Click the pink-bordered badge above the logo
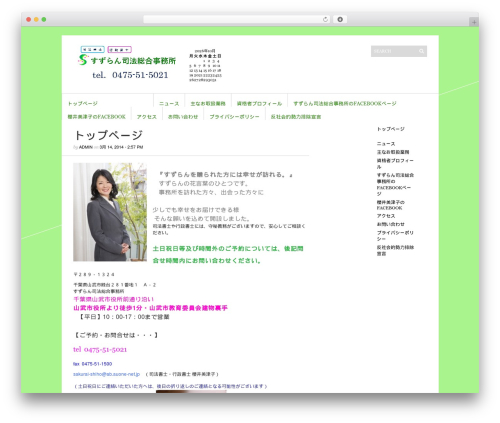 coord(120,50)
